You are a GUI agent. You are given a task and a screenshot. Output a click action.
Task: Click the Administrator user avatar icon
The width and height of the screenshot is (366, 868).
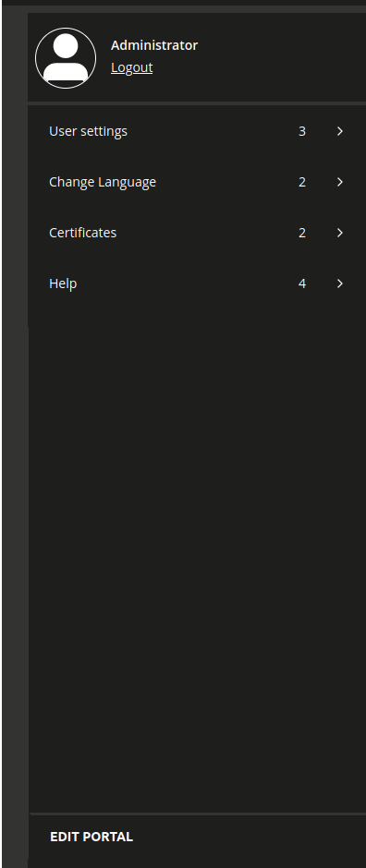[x=66, y=58]
